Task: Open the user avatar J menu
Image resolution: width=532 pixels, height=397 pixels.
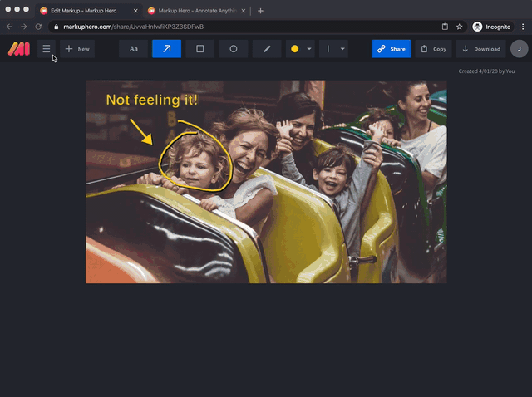Action: (x=519, y=49)
